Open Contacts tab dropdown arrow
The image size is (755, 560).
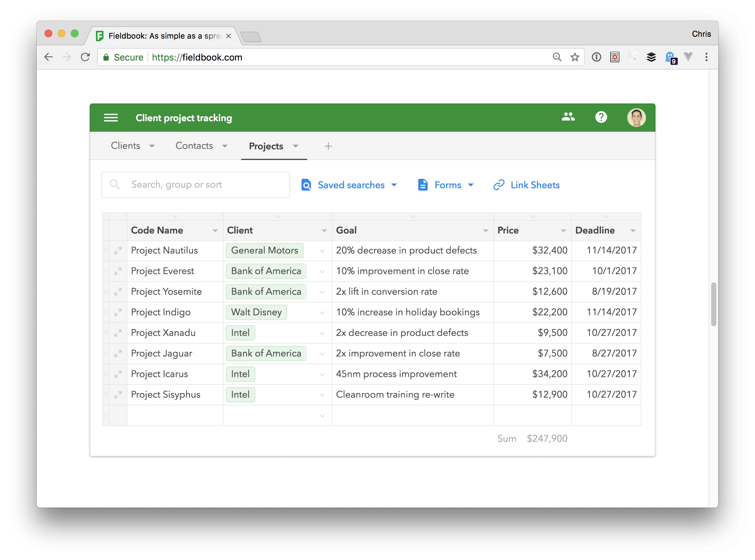pyautogui.click(x=225, y=146)
